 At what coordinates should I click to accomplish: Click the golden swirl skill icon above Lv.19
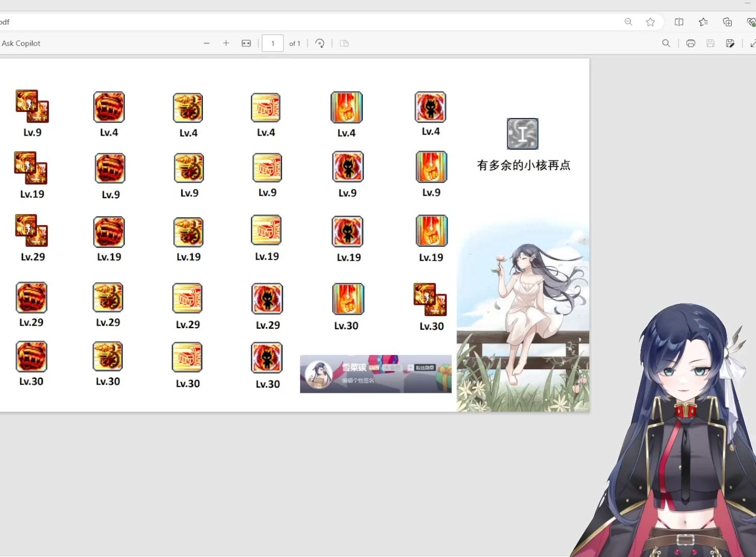tap(188, 232)
